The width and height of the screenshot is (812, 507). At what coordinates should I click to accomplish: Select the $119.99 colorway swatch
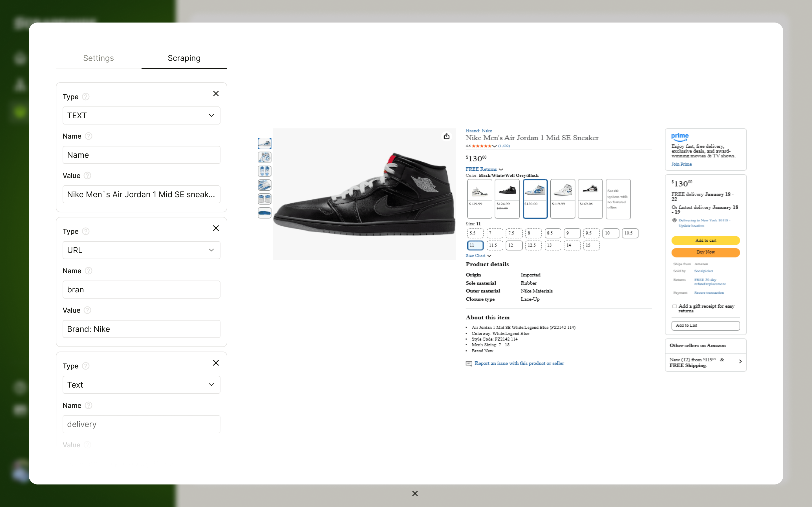pos(562,199)
